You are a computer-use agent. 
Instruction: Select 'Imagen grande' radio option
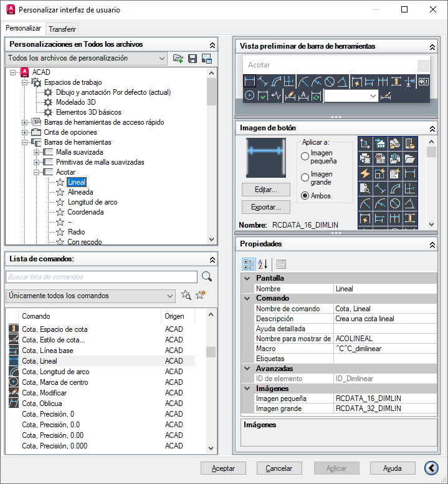point(305,178)
